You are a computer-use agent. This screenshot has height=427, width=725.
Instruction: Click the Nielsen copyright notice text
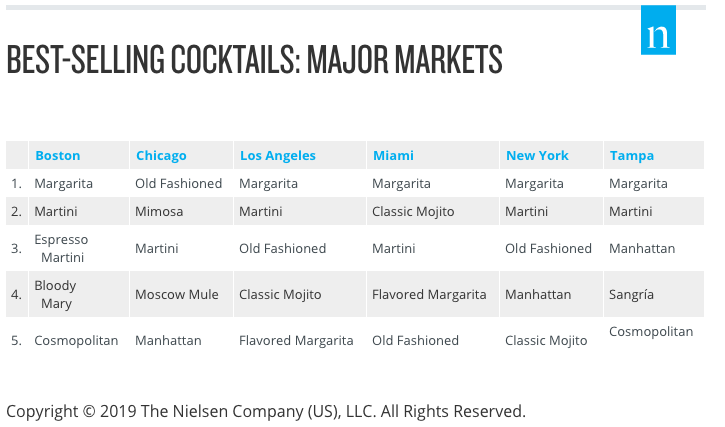[x=266, y=411]
